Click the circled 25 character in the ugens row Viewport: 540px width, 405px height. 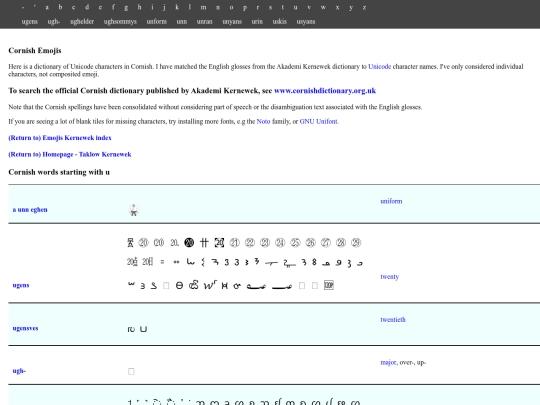pos(295,243)
